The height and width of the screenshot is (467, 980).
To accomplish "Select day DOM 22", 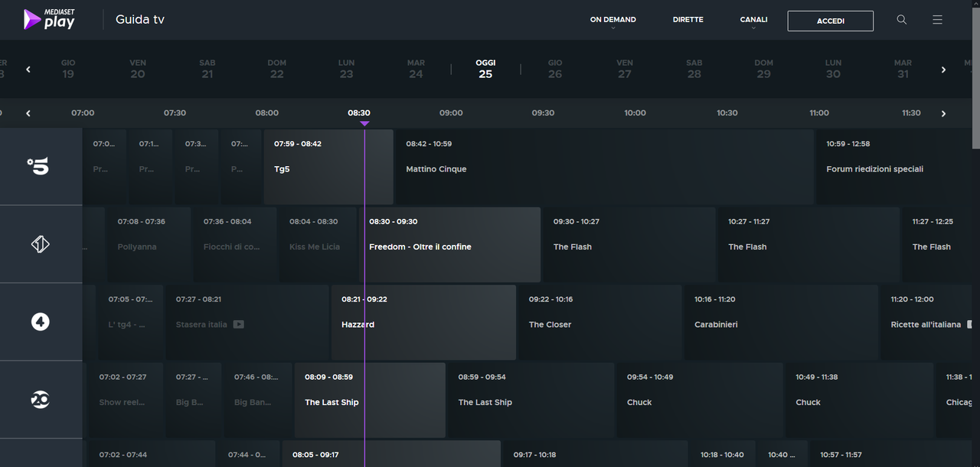I will click(x=277, y=69).
